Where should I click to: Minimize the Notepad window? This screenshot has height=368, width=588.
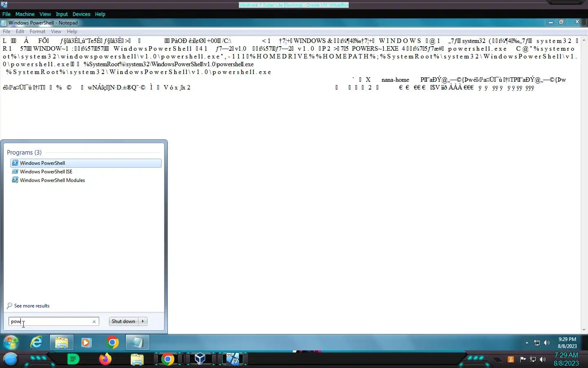551,22
